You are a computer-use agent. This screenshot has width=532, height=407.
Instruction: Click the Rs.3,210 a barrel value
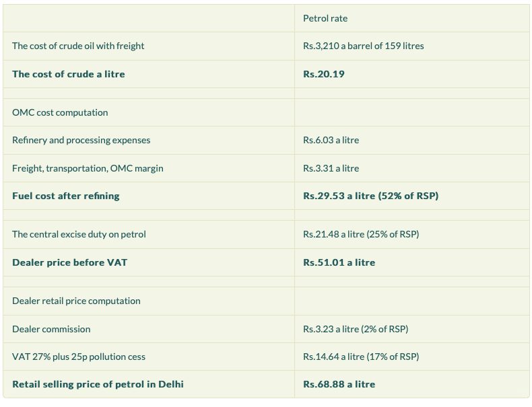363,46
